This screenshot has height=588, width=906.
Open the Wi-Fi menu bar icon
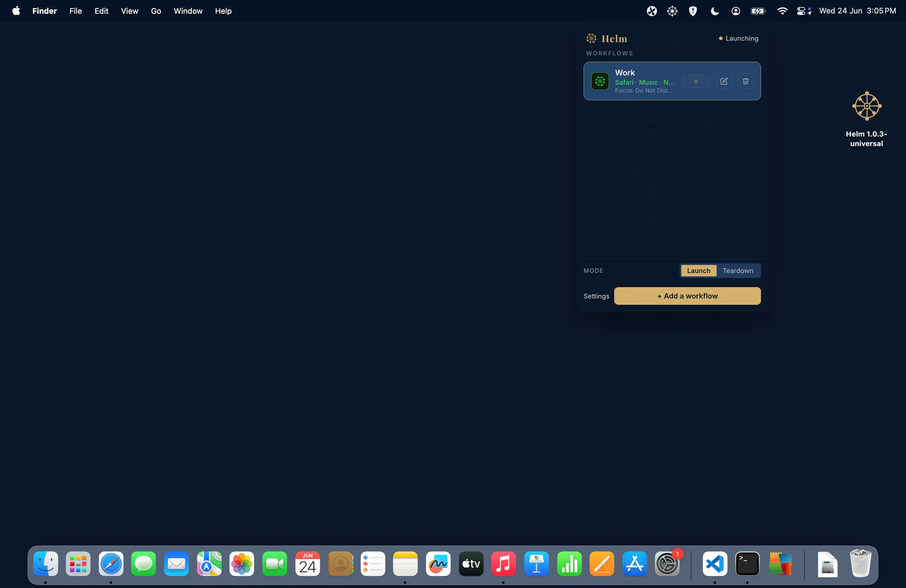tap(782, 11)
